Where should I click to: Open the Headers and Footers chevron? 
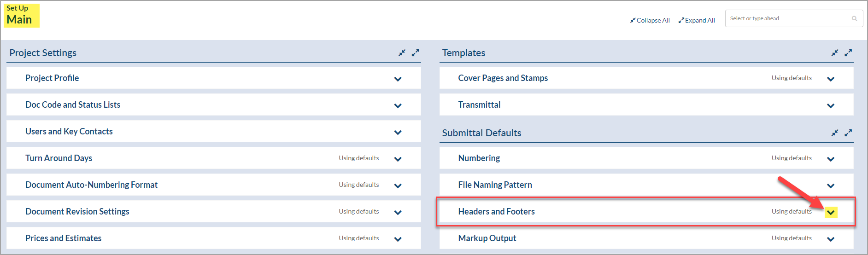(831, 212)
